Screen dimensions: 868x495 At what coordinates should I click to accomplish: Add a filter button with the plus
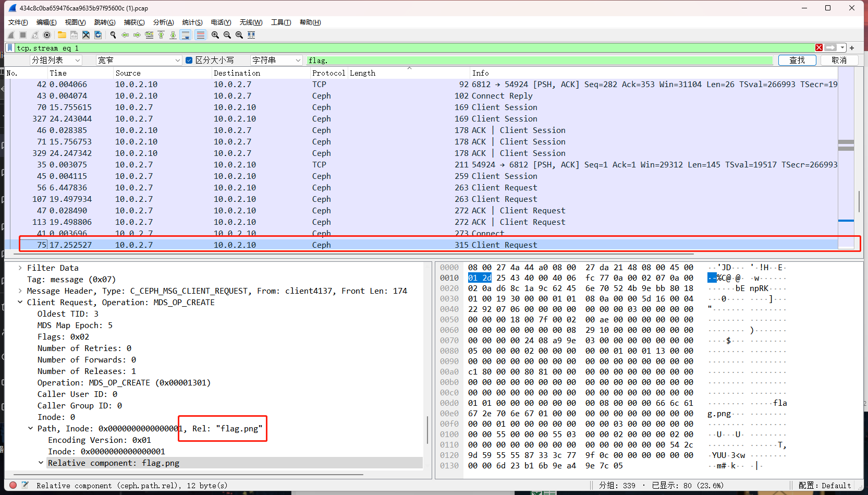pyautogui.click(x=852, y=48)
